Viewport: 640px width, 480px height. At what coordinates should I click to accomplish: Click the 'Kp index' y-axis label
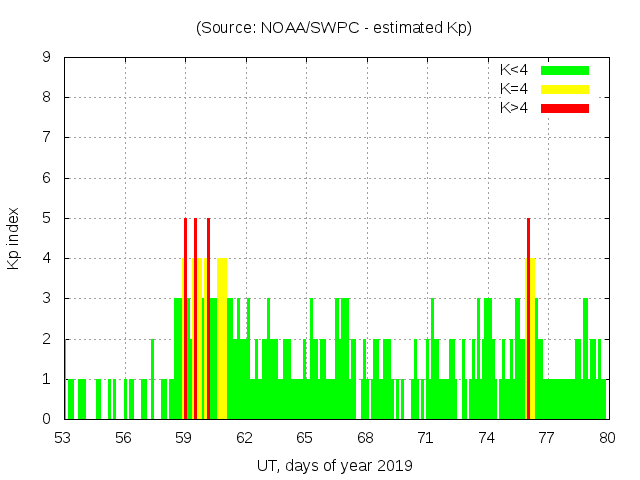14,238
